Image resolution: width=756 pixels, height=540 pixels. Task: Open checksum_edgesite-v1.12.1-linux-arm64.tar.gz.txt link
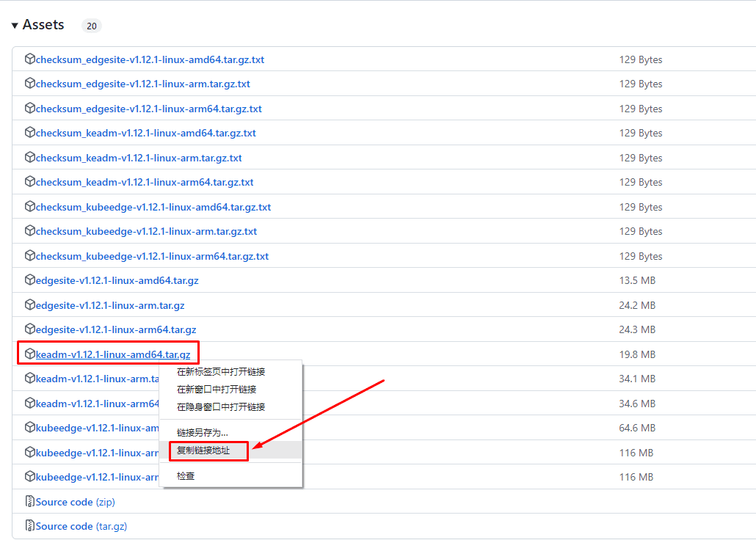[x=148, y=109]
